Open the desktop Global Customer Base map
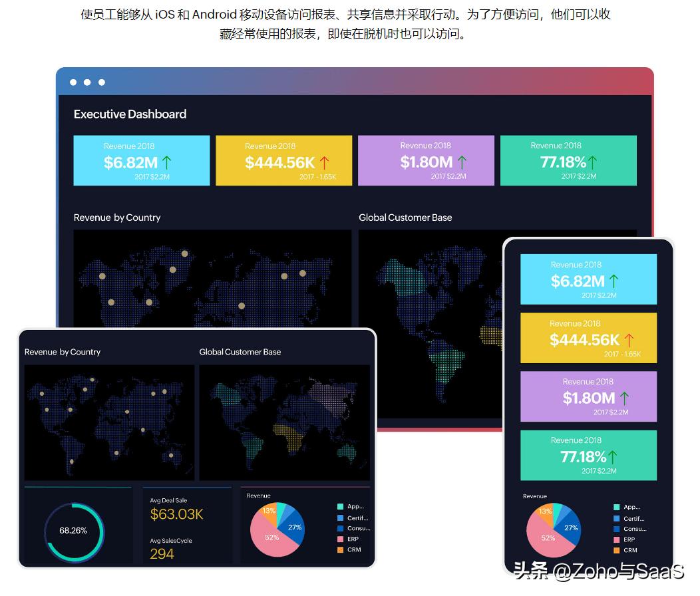 point(431,324)
